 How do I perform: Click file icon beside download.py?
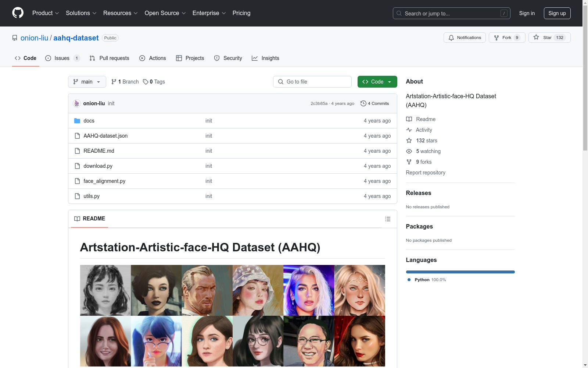click(x=77, y=166)
